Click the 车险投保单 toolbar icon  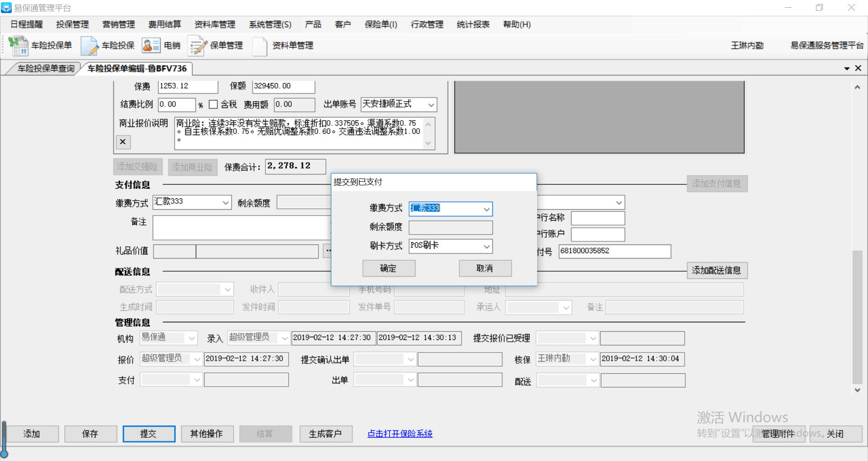[x=19, y=46]
